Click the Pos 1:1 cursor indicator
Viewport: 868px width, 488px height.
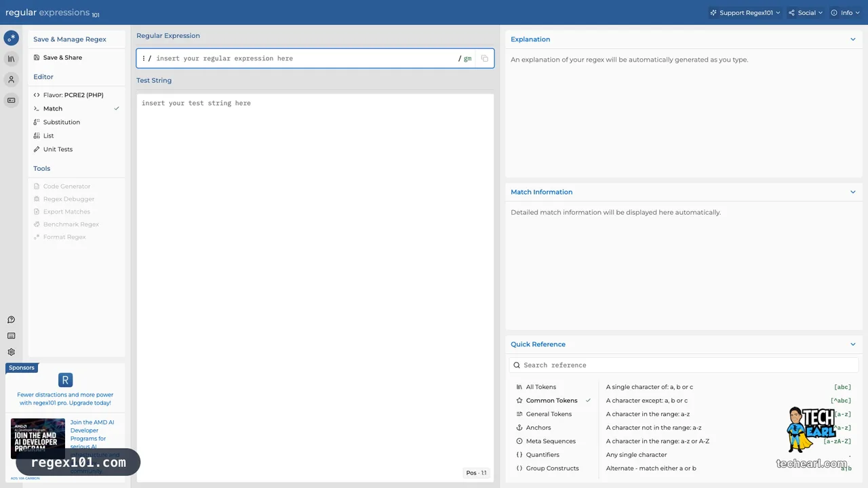pyautogui.click(x=476, y=473)
